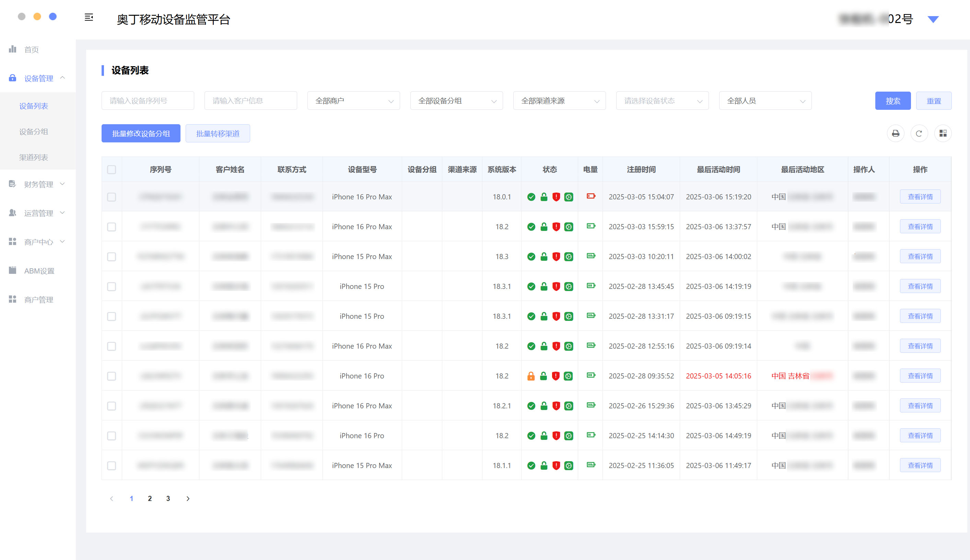Click the green checkmark in 2025-02-25 14:14:30 row
The image size is (970, 560).
[531, 436]
